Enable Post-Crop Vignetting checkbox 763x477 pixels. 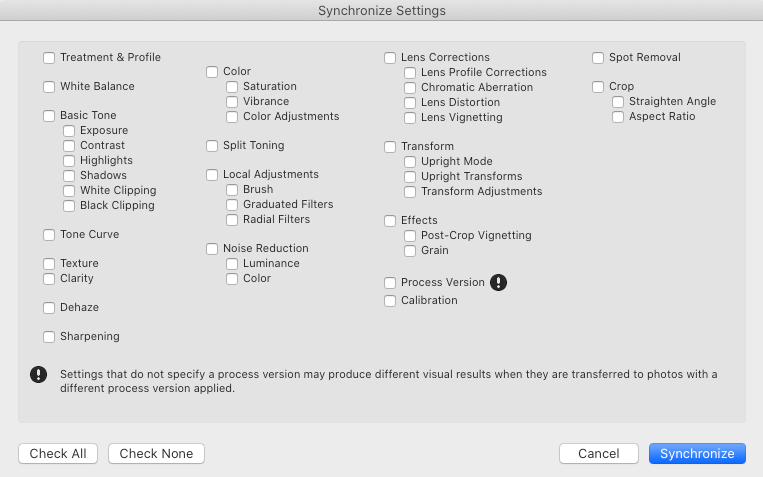(x=410, y=236)
